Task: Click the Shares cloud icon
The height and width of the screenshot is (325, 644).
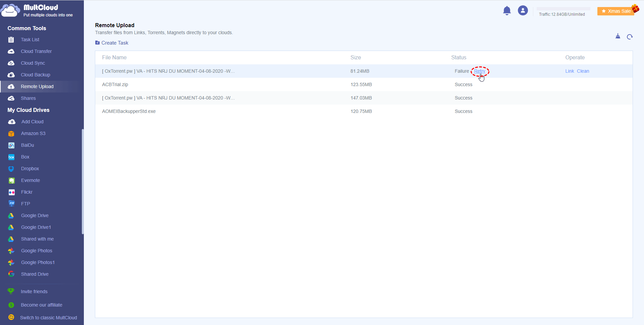Action: [11, 99]
